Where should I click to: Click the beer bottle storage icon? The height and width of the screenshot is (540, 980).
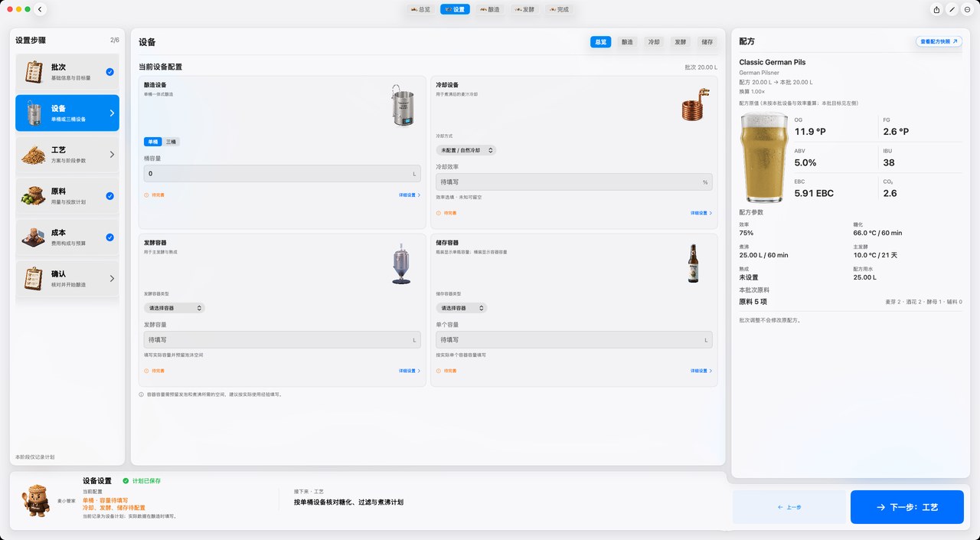click(x=693, y=263)
